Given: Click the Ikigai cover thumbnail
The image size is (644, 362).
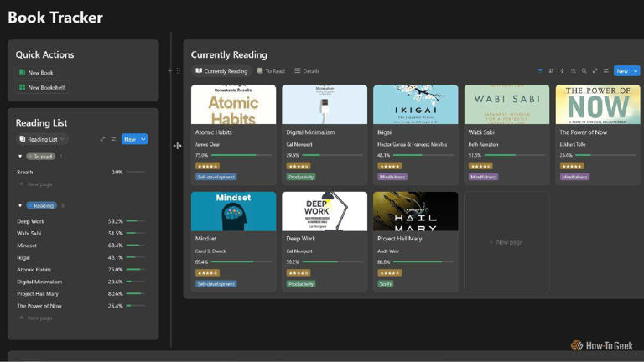Looking at the screenshot, I should coord(416,104).
